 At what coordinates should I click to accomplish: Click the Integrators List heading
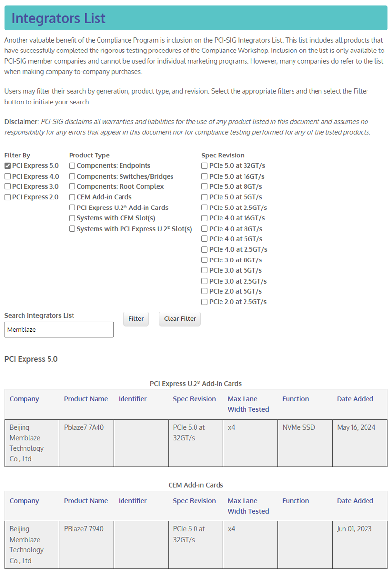58,18
